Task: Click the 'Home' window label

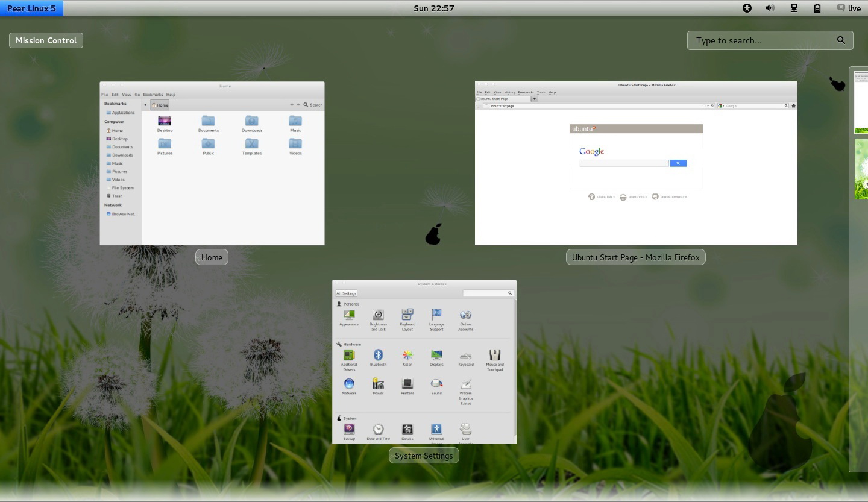Action: point(212,257)
